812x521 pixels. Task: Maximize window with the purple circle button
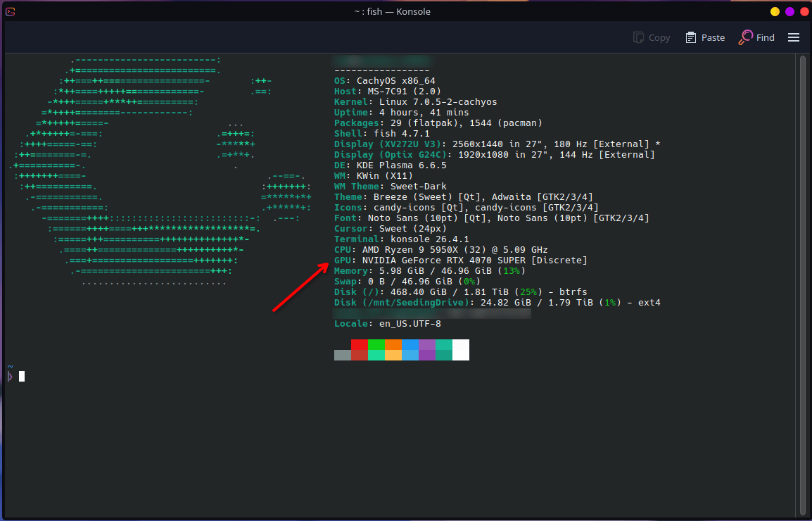point(789,11)
